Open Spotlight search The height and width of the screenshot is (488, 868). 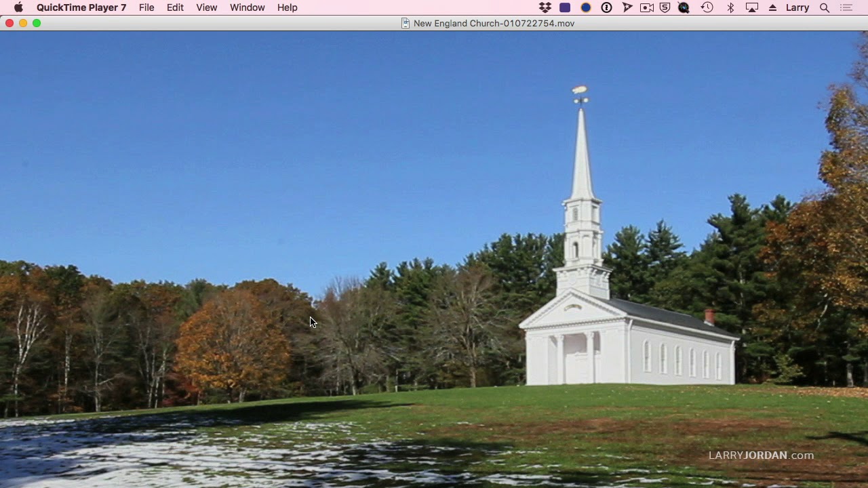pyautogui.click(x=825, y=7)
